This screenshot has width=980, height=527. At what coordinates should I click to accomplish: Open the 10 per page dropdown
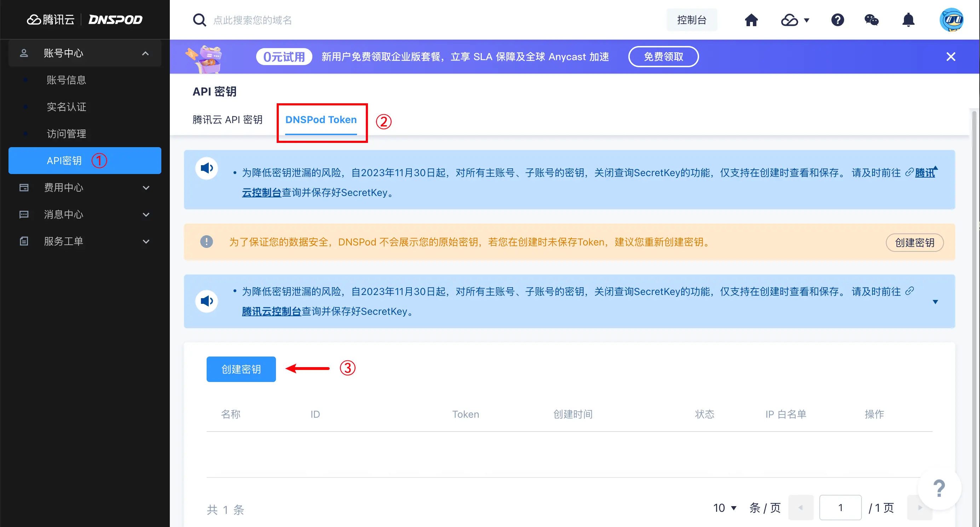725,508
